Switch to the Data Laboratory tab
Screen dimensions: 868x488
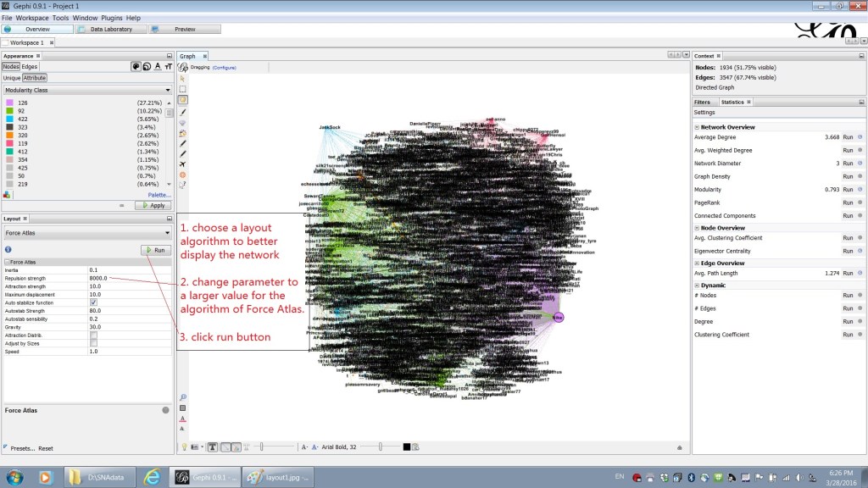(x=110, y=29)
